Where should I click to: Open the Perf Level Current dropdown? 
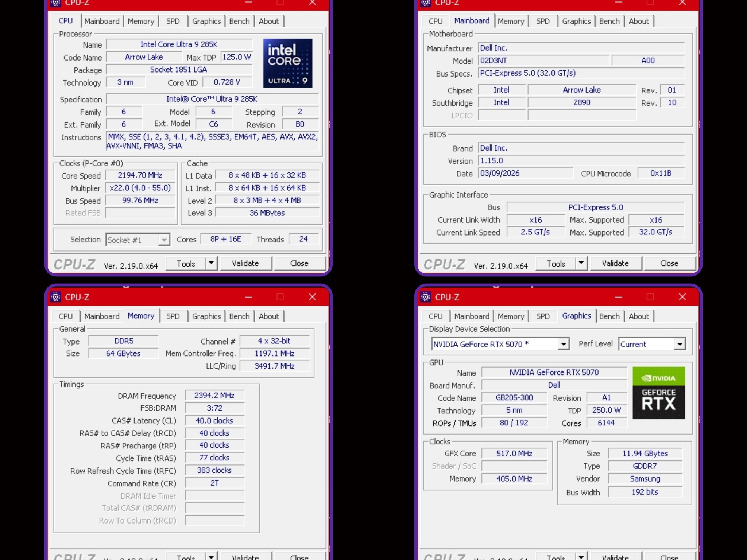(680, 344)
